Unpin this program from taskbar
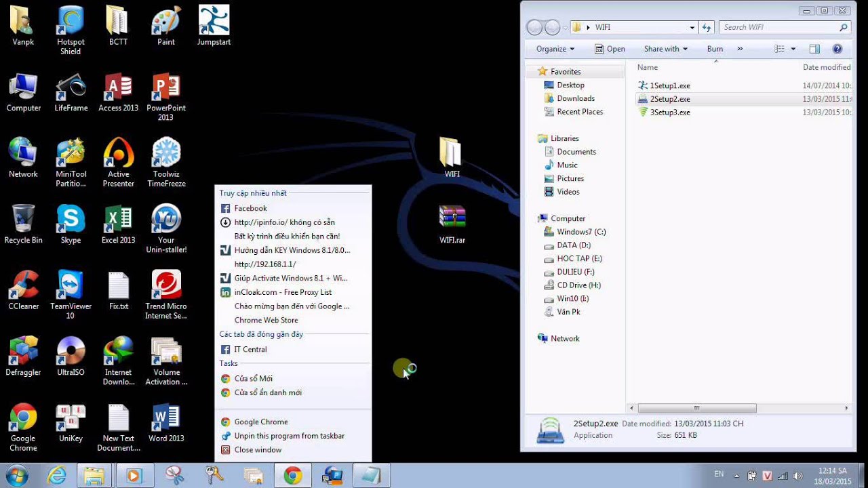This screenshot has height=488, width=868. pos(293,436)
